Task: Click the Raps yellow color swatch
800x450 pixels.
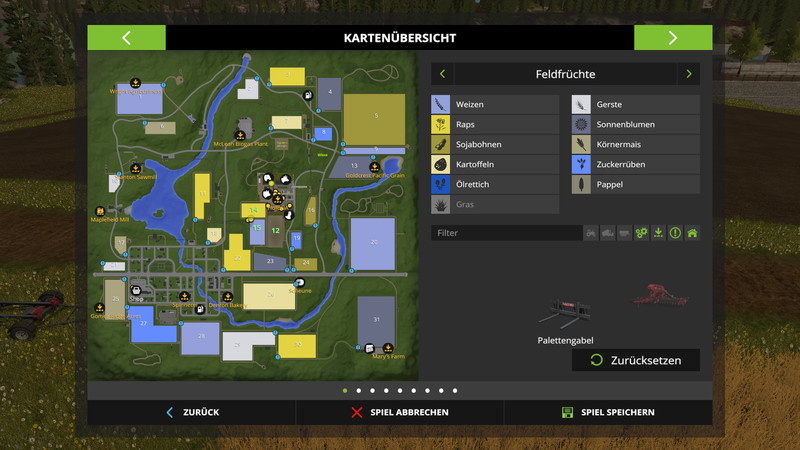Action: (x=441, y=125)
